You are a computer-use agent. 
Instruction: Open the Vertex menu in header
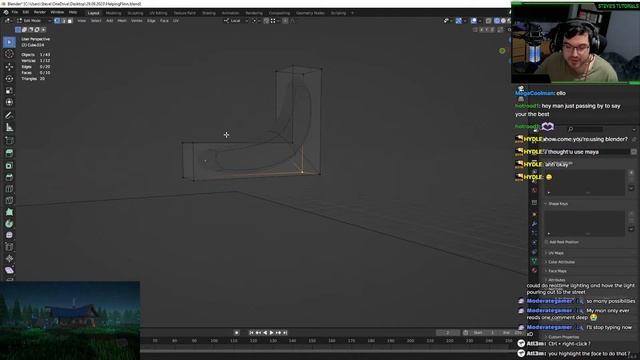(x=137, y=20)
